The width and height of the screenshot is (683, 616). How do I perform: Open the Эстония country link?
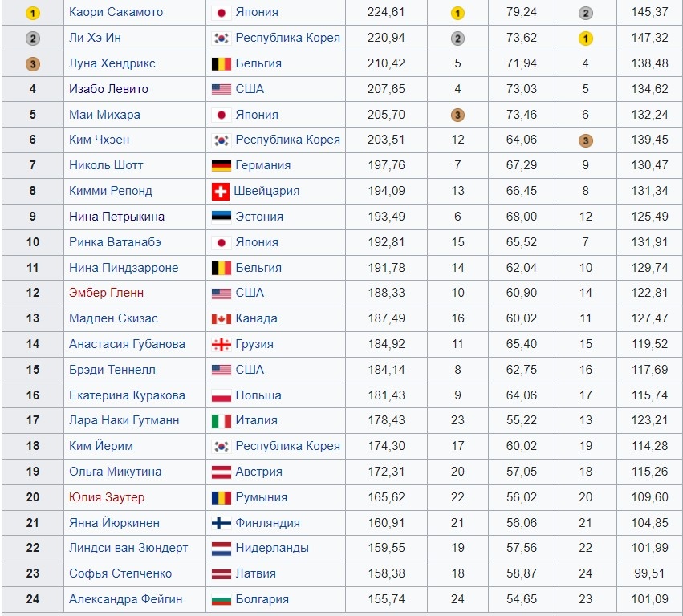[258, 217]
